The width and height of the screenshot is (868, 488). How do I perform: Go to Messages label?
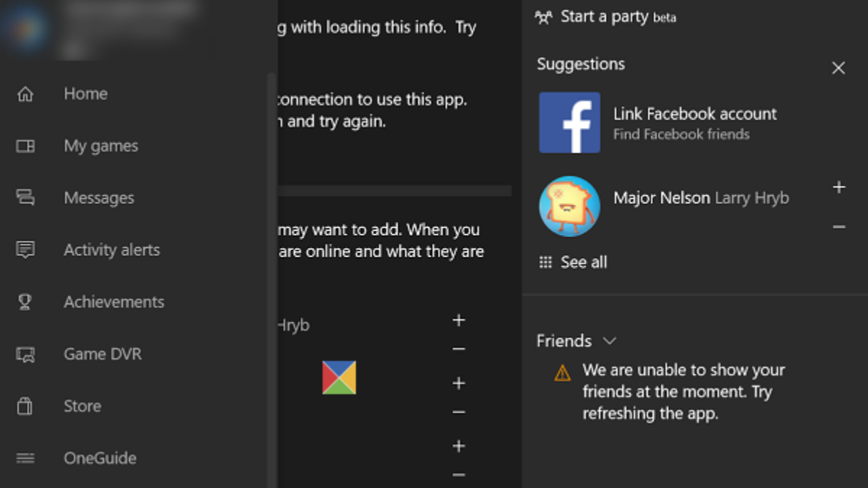(x=98, y=198)
